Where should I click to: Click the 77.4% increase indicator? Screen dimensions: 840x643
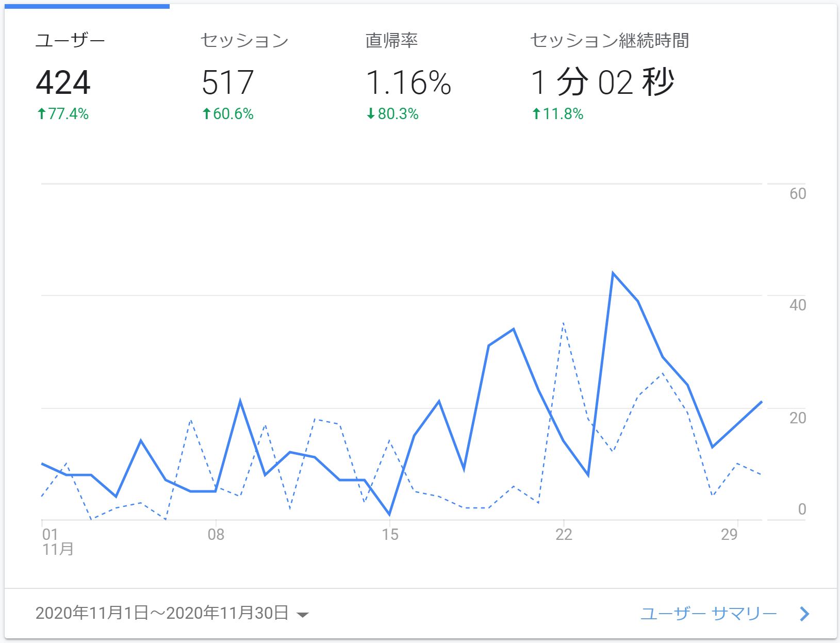point(62,114)
